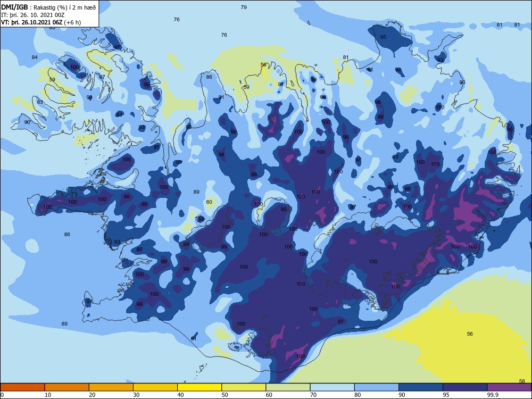Click the "(+6 h)" forecast offset
Viewport: 532px width, 399px height.
[x=72, y=22]
